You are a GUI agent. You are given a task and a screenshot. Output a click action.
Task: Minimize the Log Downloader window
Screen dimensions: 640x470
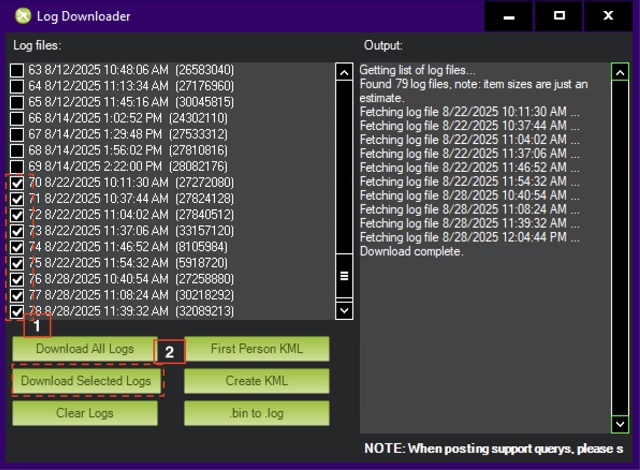click(510, 16)
